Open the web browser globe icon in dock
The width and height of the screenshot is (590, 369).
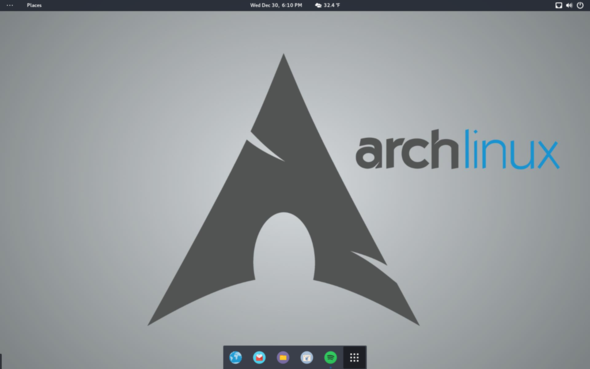pyautogui.click(x=236, y=357)
